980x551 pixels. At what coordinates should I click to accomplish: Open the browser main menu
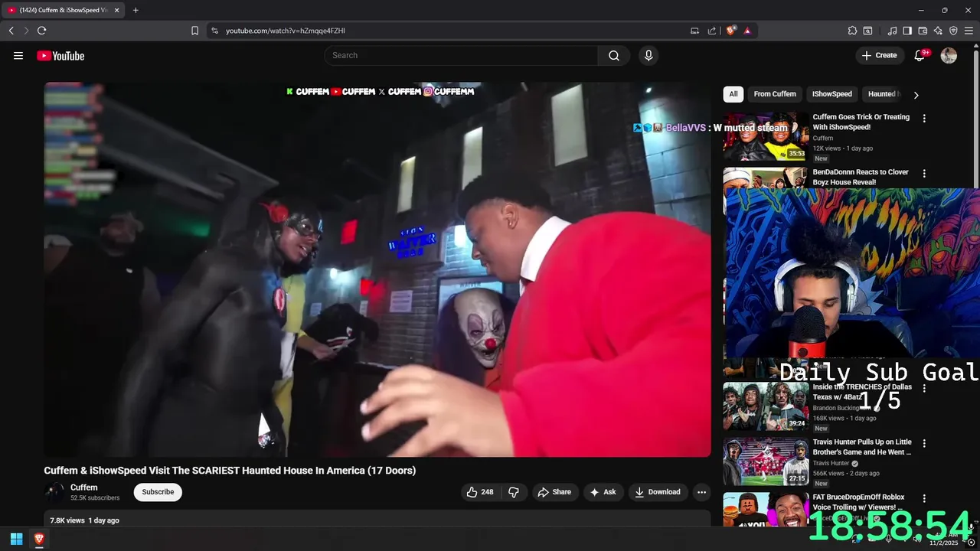coord(969,31)
